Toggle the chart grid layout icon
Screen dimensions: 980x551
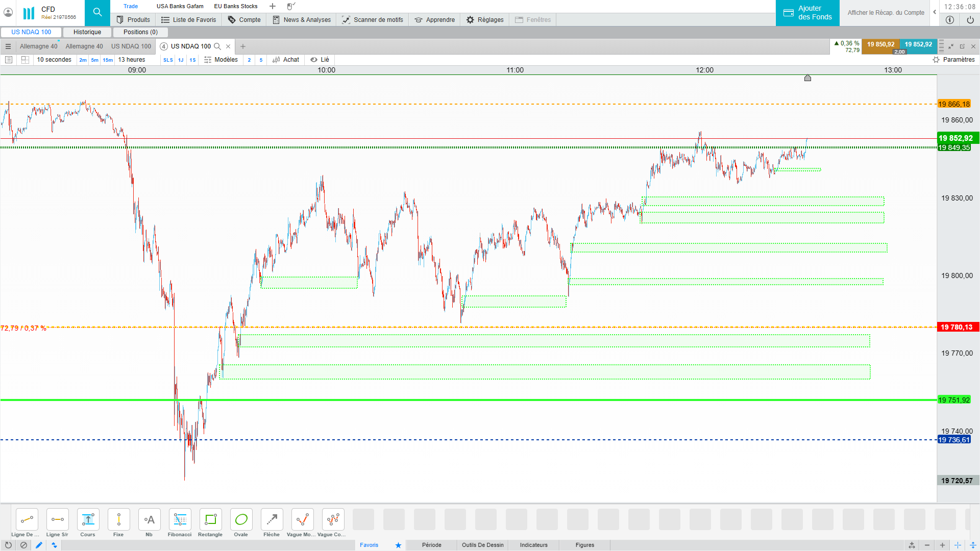point(25,60)
